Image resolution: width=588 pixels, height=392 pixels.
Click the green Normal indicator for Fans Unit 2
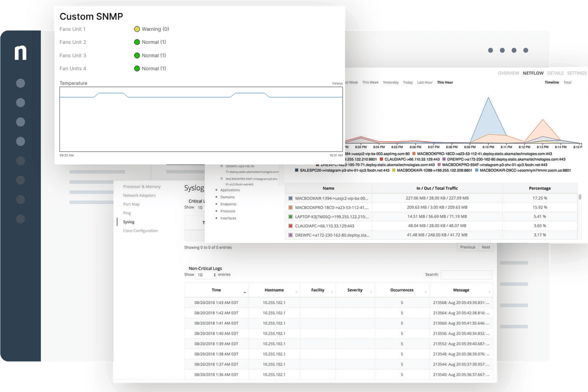137,42
